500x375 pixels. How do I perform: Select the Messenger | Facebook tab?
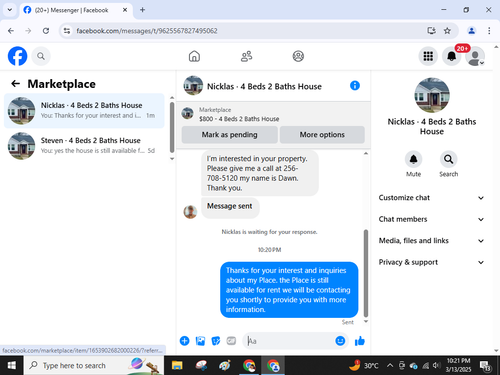click(76, 10)
